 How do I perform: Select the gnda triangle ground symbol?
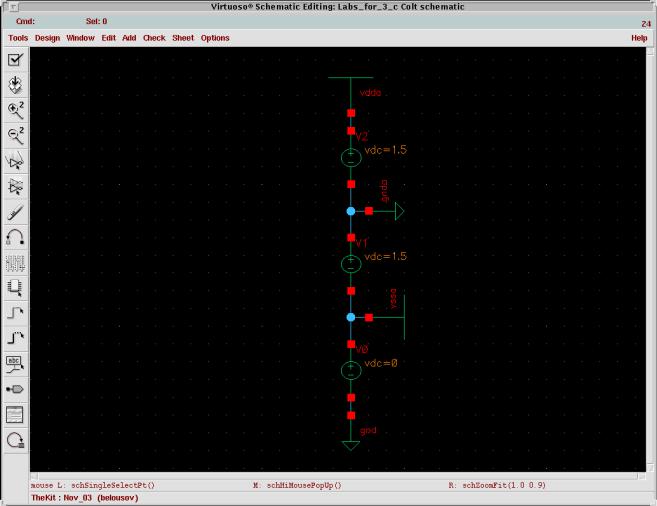coord(399,211)
